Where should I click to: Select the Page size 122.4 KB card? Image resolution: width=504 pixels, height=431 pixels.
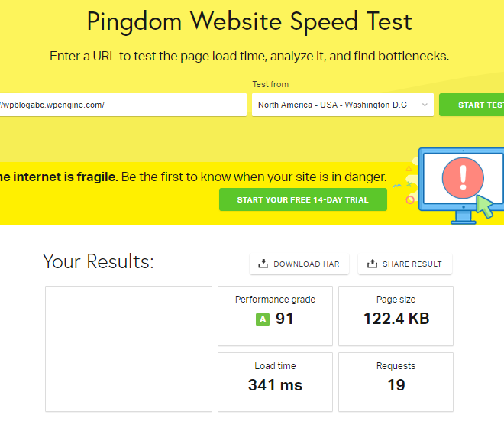pos(396,316)
